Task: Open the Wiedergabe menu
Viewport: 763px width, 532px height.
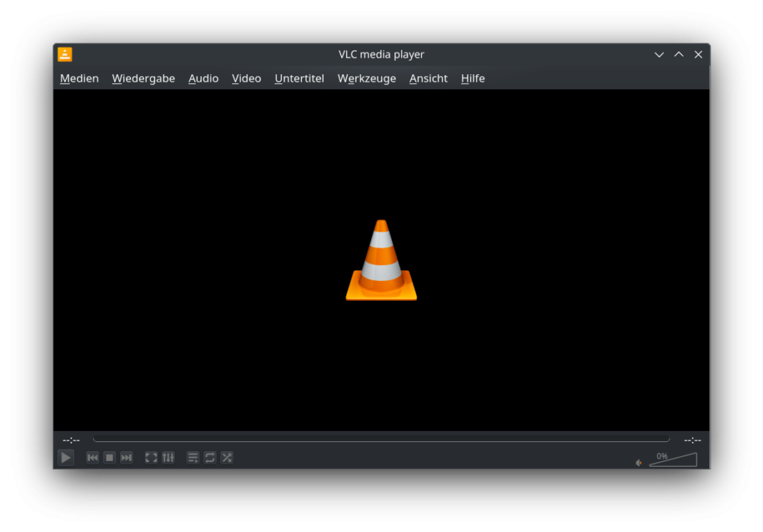Action: [143, 78]
